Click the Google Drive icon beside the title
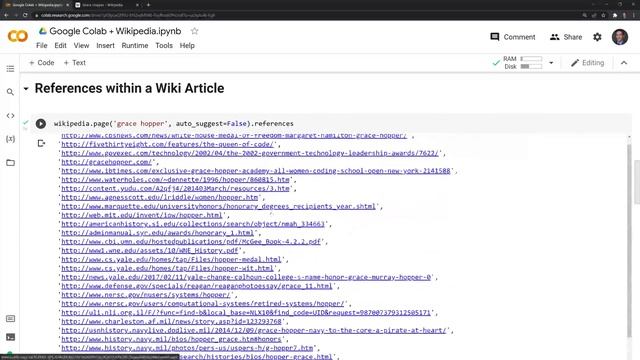 coord(42,31)
